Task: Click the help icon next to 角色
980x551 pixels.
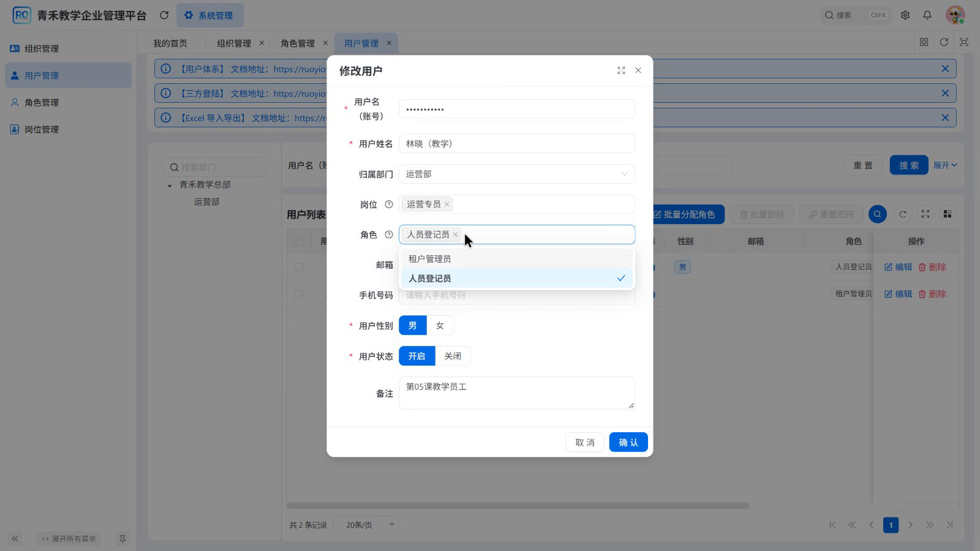Action: tap(388, 234)
